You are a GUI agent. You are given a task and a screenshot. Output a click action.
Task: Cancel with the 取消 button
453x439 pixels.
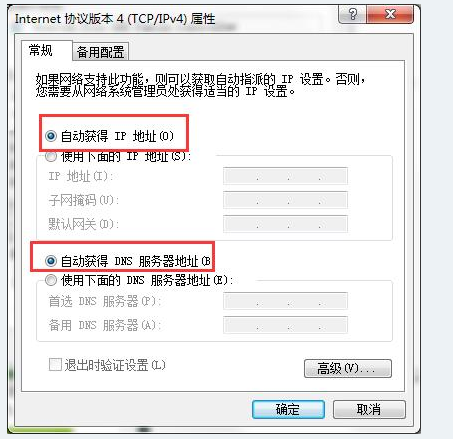coord(369,409)
